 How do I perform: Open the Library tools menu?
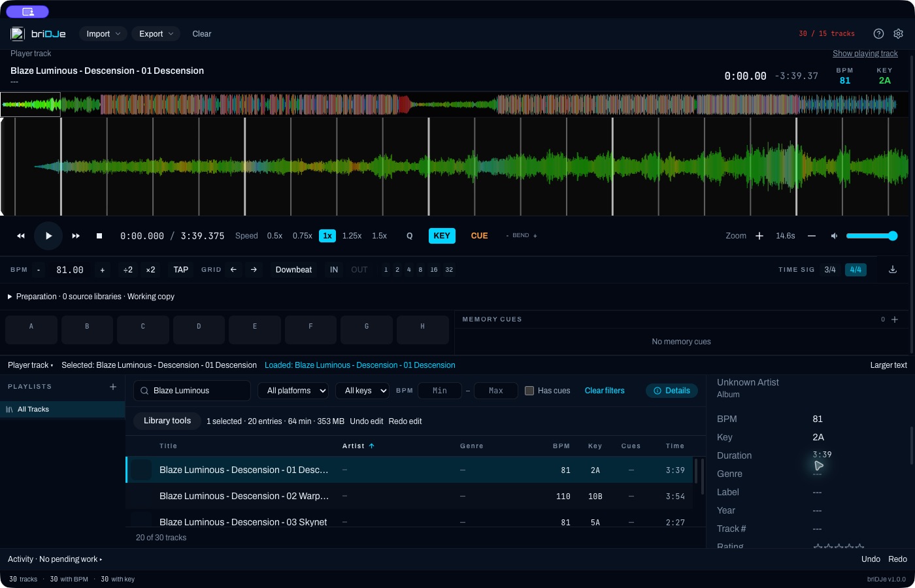(167, 421)
